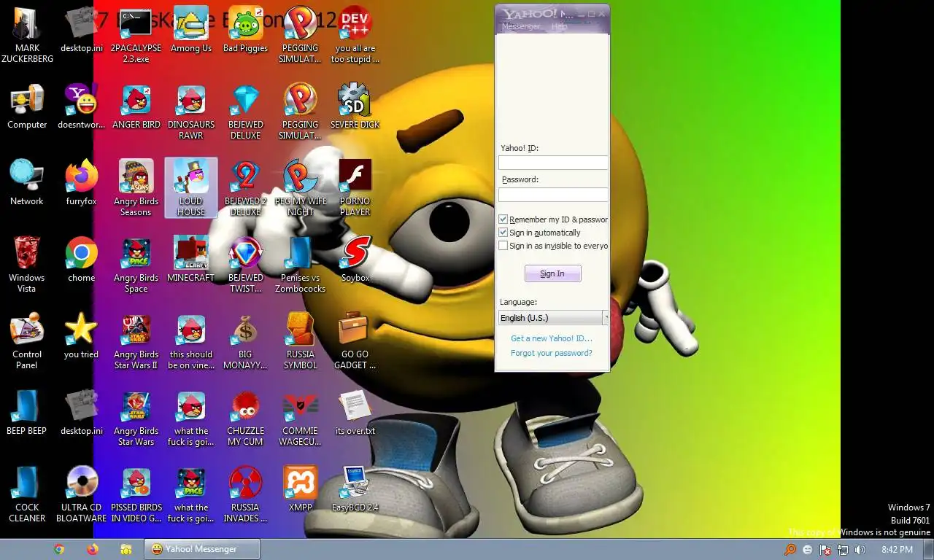The width and height of the screenshot is (934, 560).
Task: Select the doesntwor... Yahoo smiley icon
Action: pyautogui.click(x=81, y=106)
